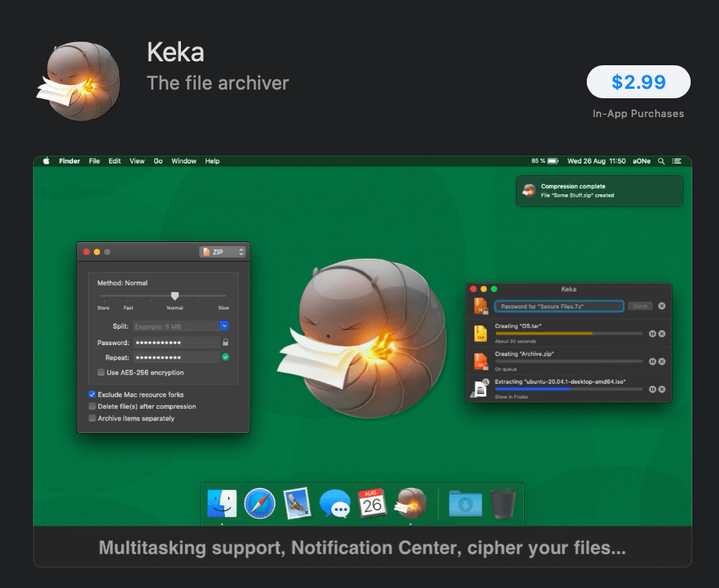This screenshot has width=719, height=588.
Task: Pause the ubuntu iso extraction
Action: (652, 390)
